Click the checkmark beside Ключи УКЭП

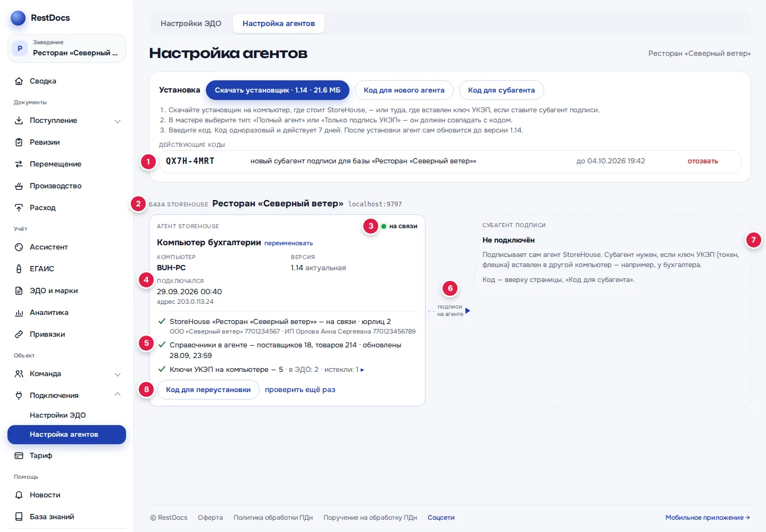[x=162, y=369]
